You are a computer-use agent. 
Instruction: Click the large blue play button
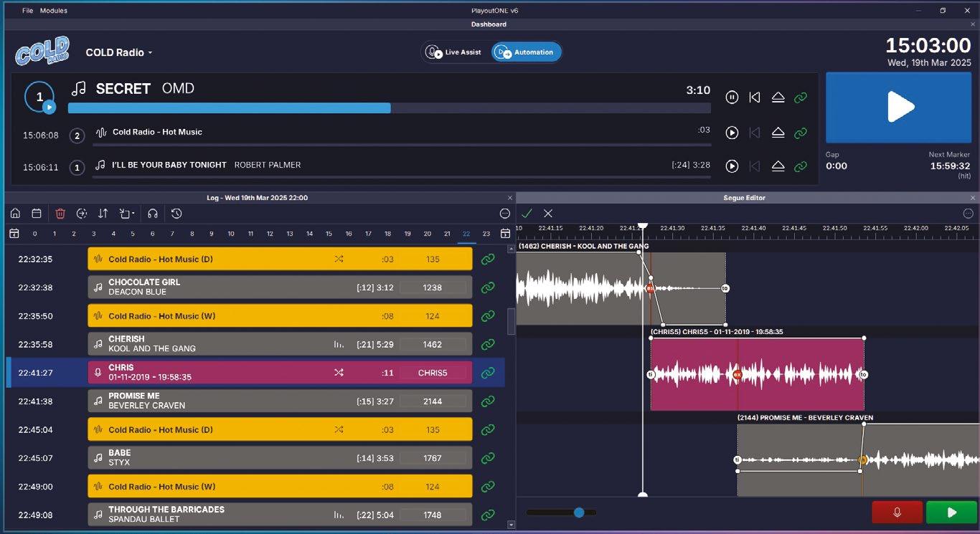point(898,108)
